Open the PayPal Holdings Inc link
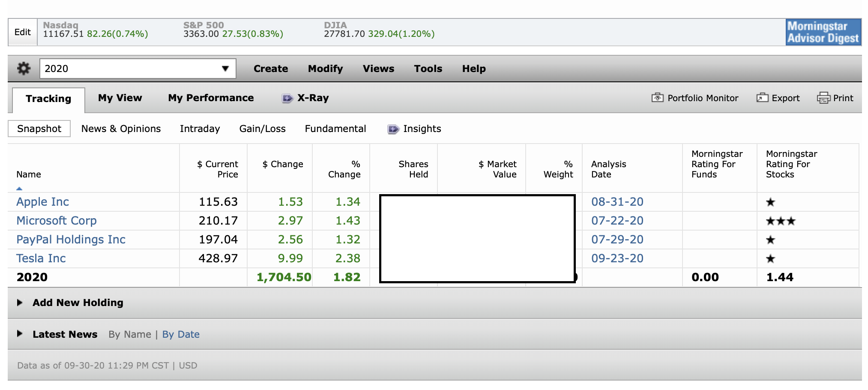Screen dimensions: 868x390 coord(71,240)
